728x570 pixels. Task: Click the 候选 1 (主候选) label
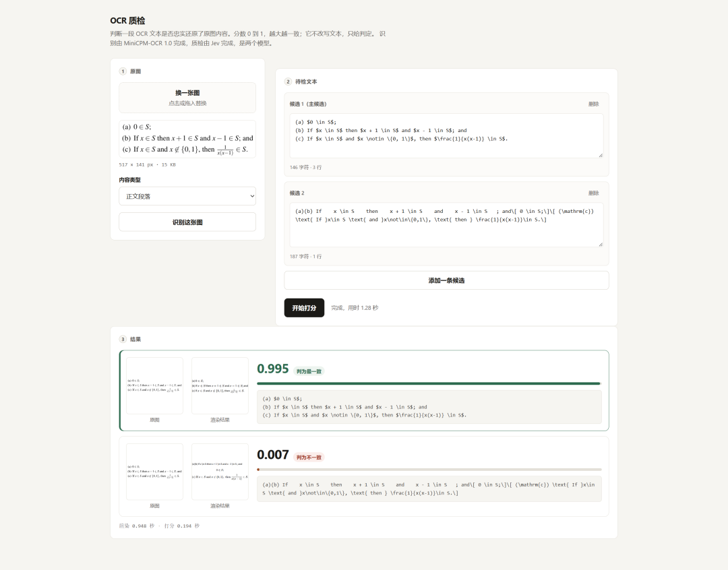[x=308, y=104]
